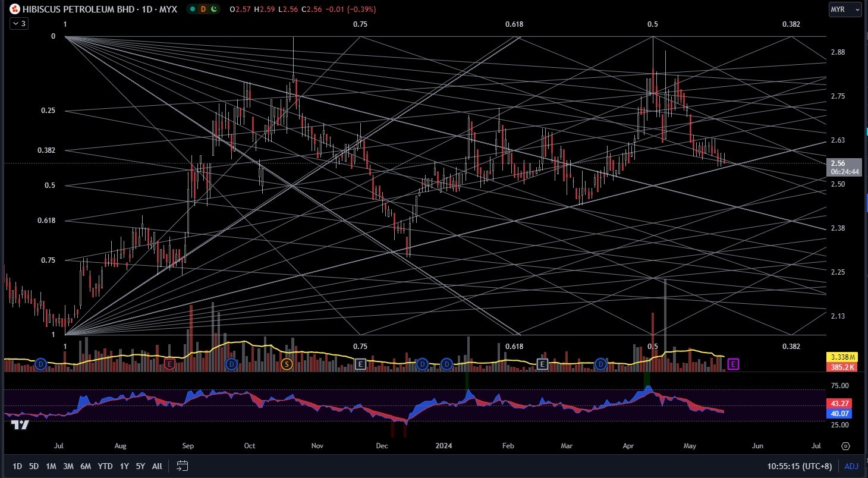Click the 2.75 price scale label
The width and height of the screenshot is (868, 478).
click(x=838, y=96)
